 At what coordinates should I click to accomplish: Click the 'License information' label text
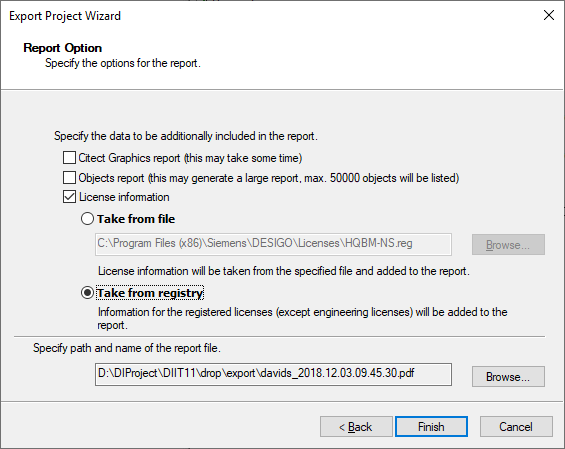click(124, 197)
